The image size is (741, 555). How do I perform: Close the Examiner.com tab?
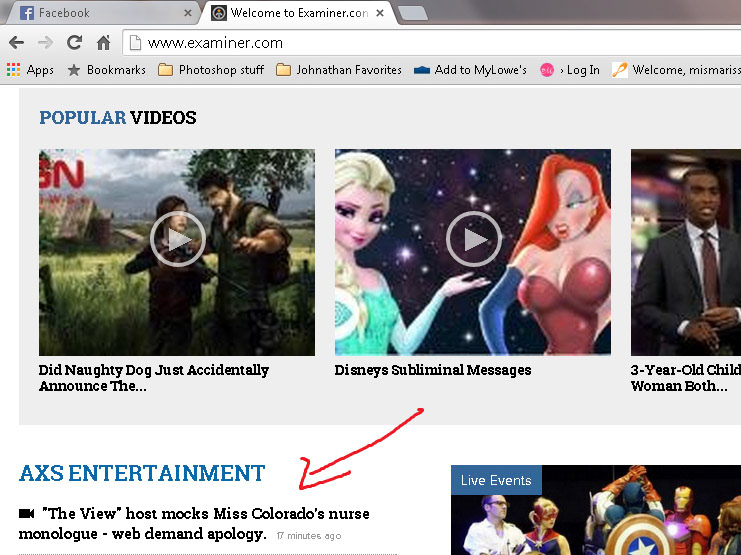(379, 13)
